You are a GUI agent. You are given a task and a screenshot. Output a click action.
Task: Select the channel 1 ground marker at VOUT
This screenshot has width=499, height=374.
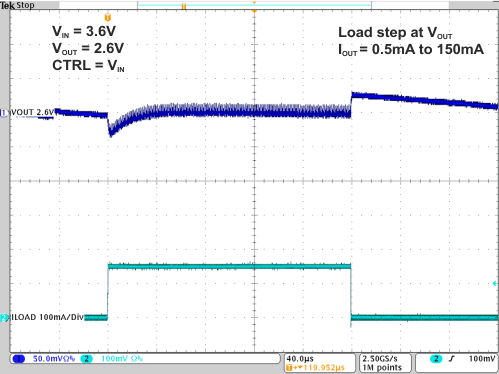coord(4,113)
